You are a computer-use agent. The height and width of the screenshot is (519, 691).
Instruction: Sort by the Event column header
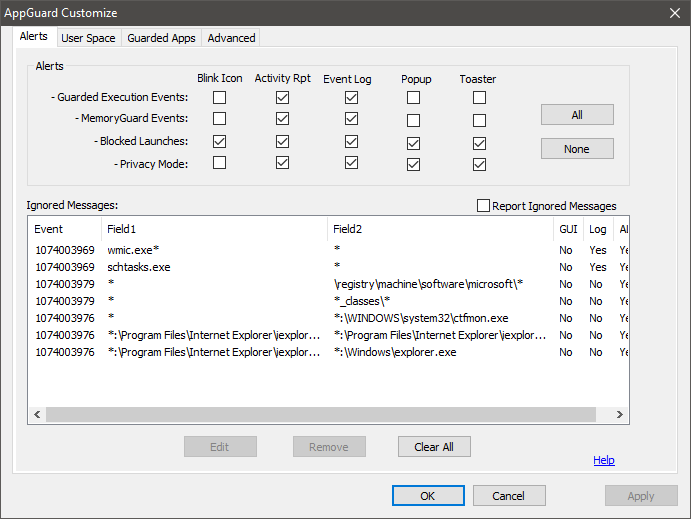pos(65,229)
